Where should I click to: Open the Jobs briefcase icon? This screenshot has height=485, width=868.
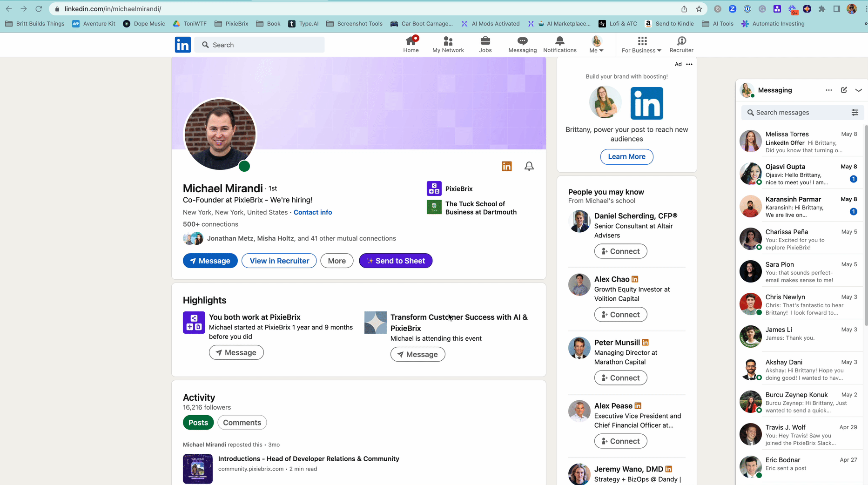(x=485, y=44)
